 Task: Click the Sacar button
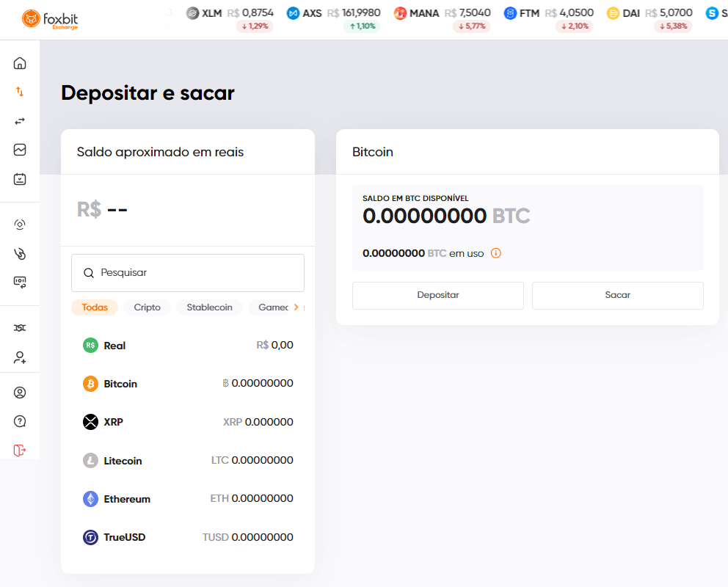point(617,295)
